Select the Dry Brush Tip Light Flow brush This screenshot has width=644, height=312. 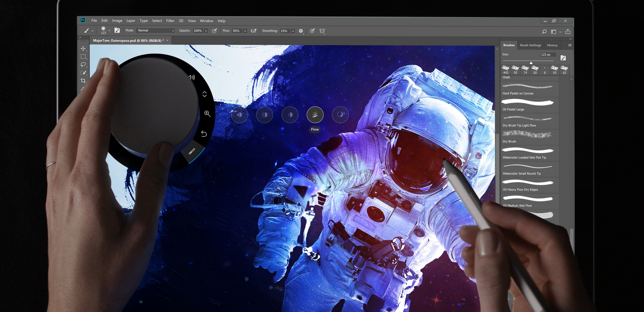pos(530,121)
